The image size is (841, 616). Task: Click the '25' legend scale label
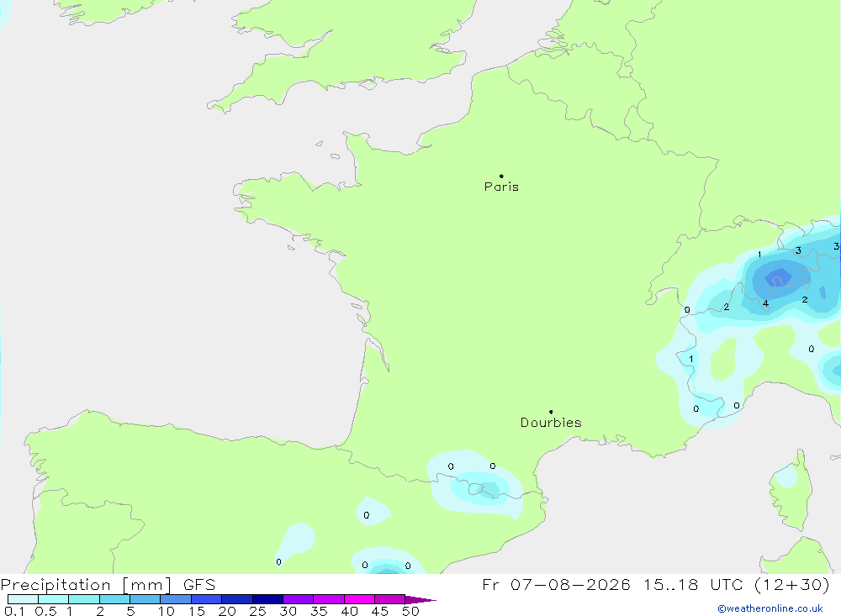[x=258, y=611]
